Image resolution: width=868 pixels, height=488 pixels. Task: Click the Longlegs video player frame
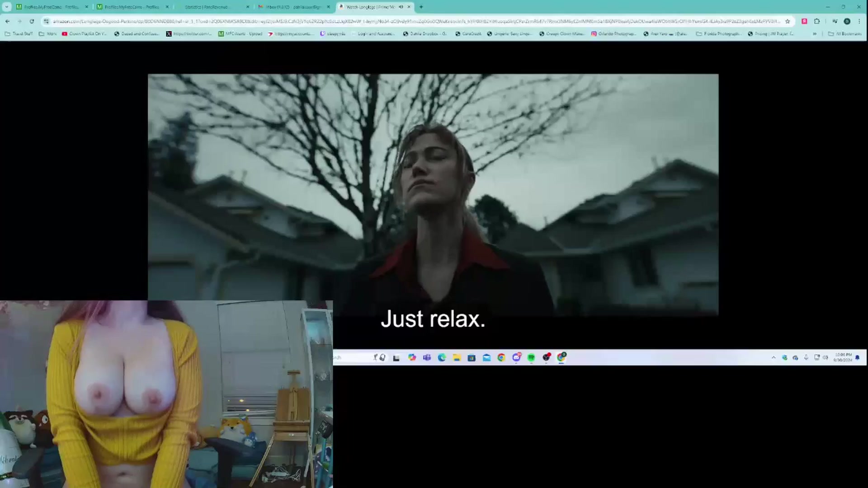coord(433,194)
